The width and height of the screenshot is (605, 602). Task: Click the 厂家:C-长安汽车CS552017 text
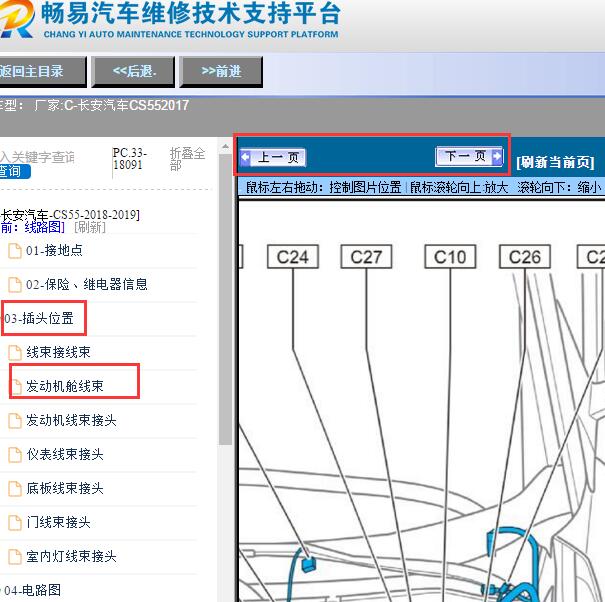[x=112, y=105]
